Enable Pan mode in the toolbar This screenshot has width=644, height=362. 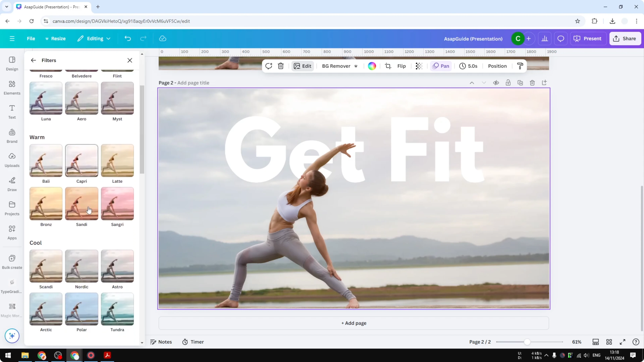pos(441,66)
